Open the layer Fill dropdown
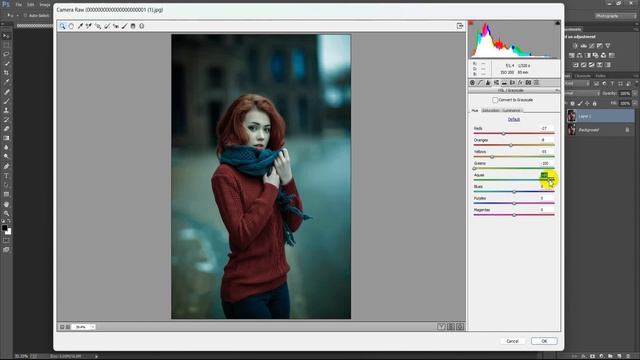Image resolution: width=640 pixels, height=360 pixels. pyautogui.click(x=634, y=104)
